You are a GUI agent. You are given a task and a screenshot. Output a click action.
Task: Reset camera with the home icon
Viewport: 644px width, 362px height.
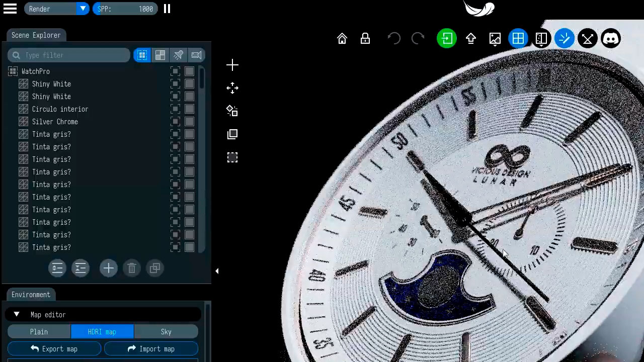click(342, 39)
